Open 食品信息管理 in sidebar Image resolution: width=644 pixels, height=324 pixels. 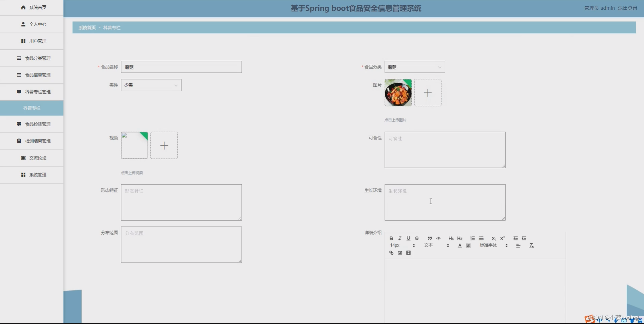(32, 75)
